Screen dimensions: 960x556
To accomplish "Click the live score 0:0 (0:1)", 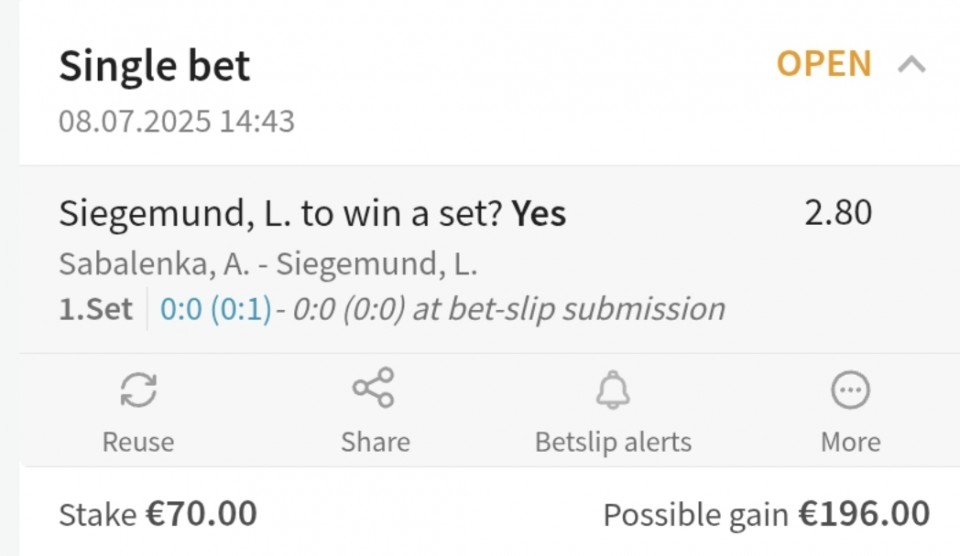I will (x=216, y=309).
